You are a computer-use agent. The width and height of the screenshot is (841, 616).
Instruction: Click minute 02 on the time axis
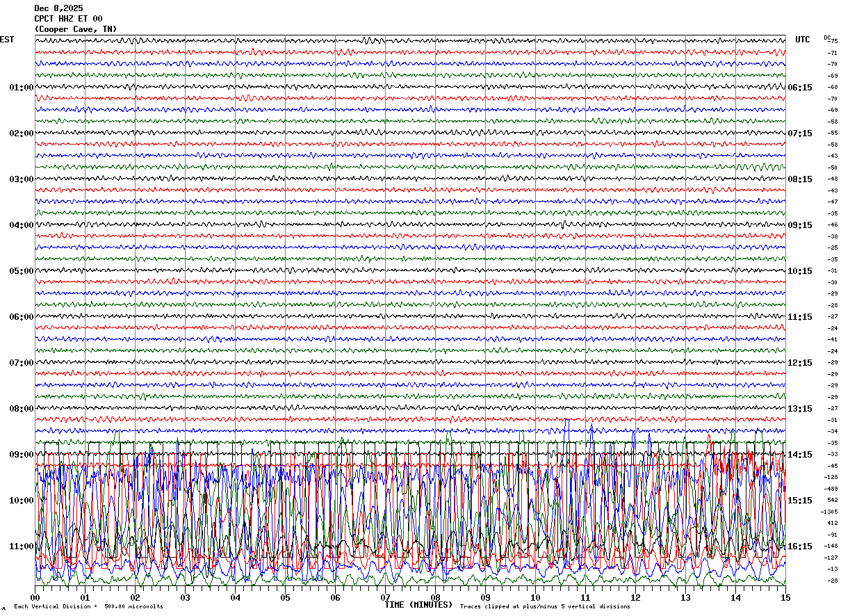point(136,598)
